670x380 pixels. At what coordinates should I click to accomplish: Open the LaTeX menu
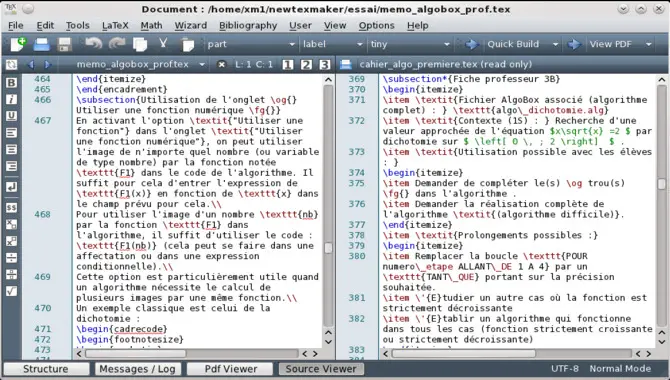pyautogui.click(x=115, y=26)
